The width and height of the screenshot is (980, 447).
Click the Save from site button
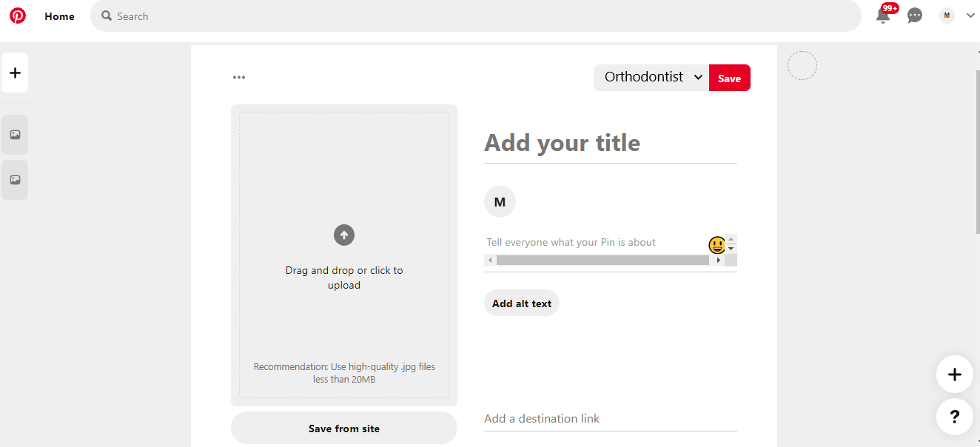[343, 428]
